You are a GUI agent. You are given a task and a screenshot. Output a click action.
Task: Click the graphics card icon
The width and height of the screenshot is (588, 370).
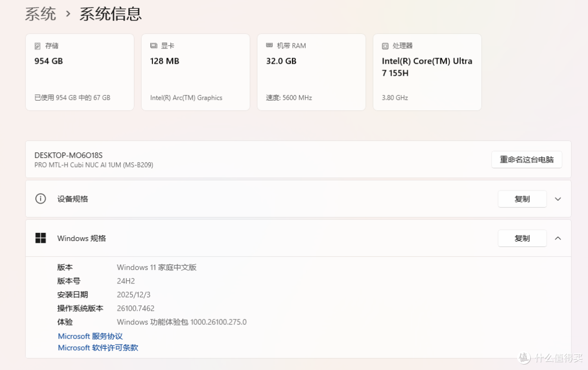[x=154, y=46]
